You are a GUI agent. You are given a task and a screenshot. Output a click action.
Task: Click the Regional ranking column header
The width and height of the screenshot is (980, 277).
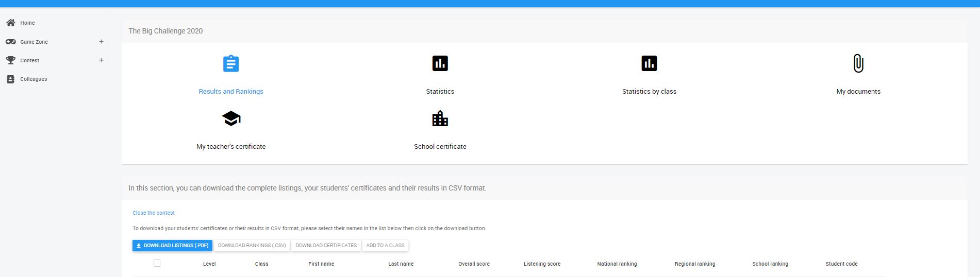[x=695, y=264]
